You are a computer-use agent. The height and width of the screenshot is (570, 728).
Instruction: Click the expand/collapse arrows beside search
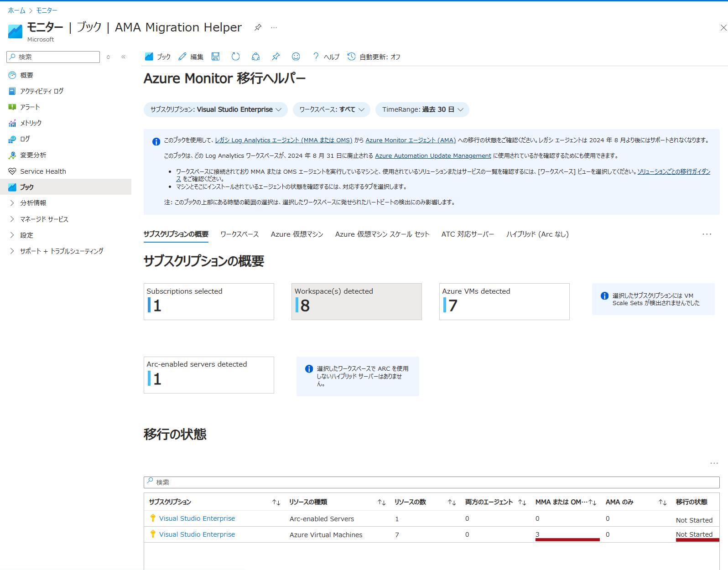coord(108,57)
